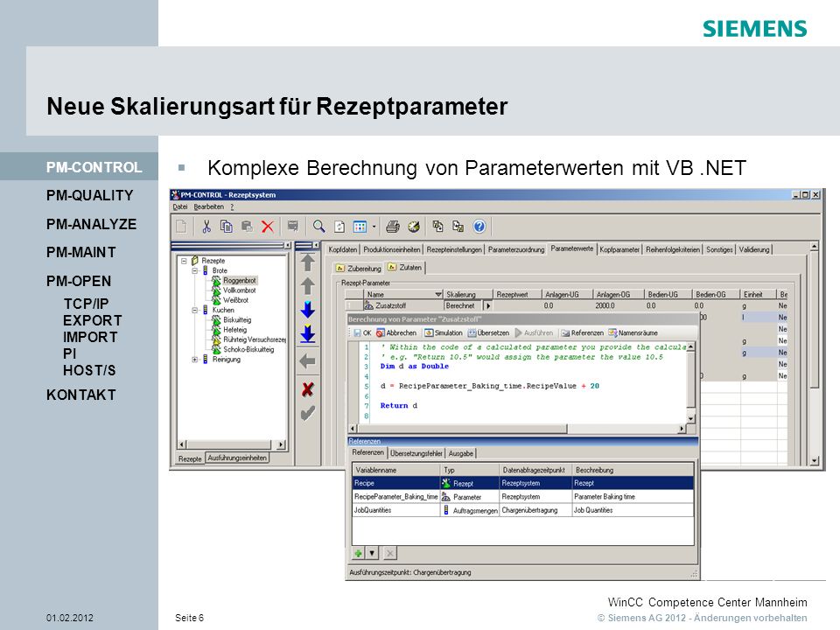Open the Berechnet scaling arrow button

(x=488, y=306)
